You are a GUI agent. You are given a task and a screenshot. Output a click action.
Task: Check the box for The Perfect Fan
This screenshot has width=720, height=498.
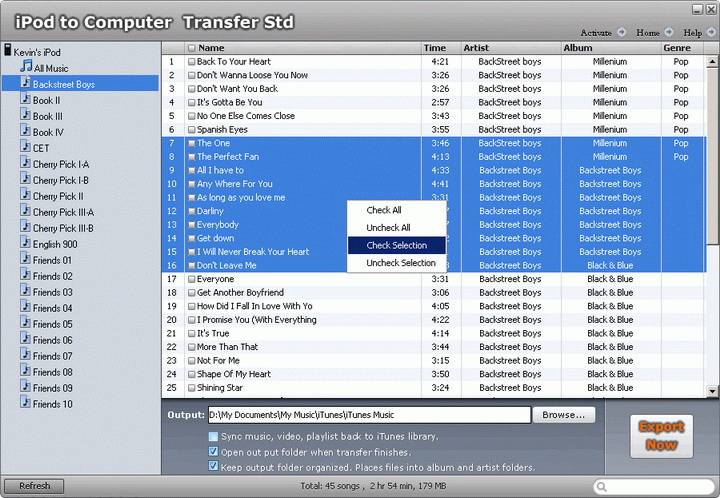click(191, 157)
